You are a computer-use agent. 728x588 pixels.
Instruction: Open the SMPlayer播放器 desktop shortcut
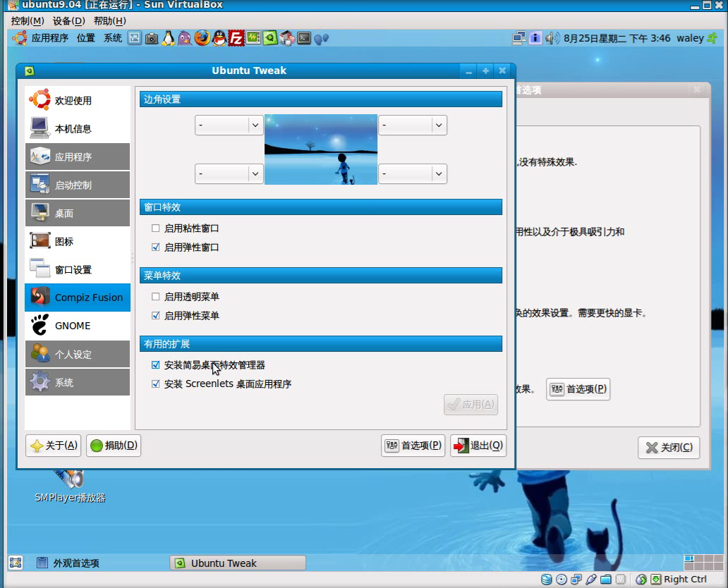point(70,486)
